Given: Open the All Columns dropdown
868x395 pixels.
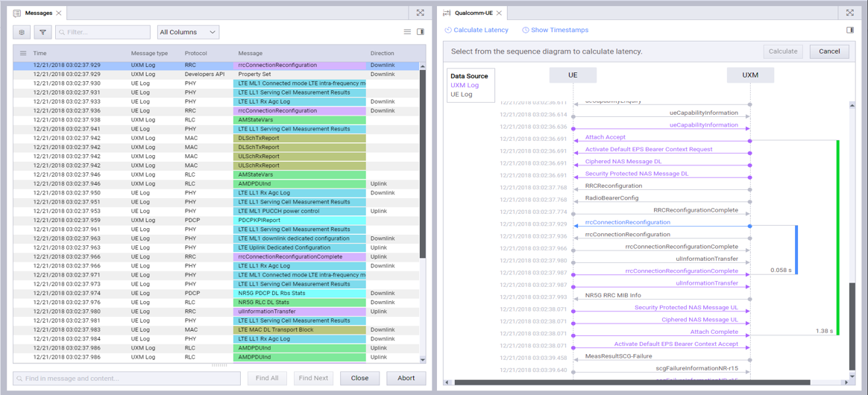Looking at the screenshot, I should (x=188, y=32).
